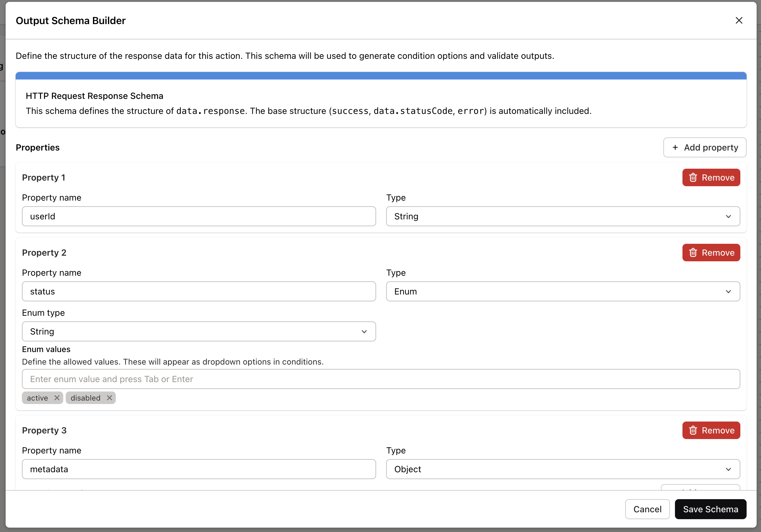Close the Output Schema Builder dialog
Screen dimensions: 761x532
click(738, 21)
